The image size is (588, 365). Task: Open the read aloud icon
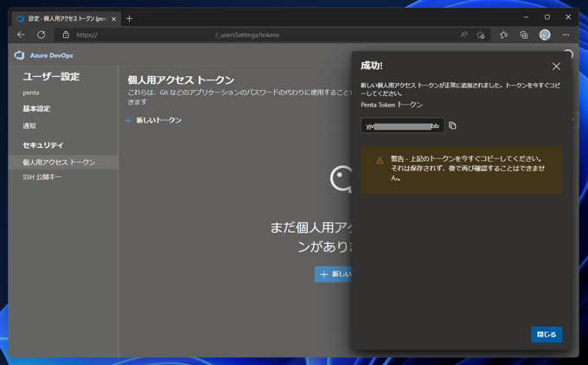pos(463,35)
